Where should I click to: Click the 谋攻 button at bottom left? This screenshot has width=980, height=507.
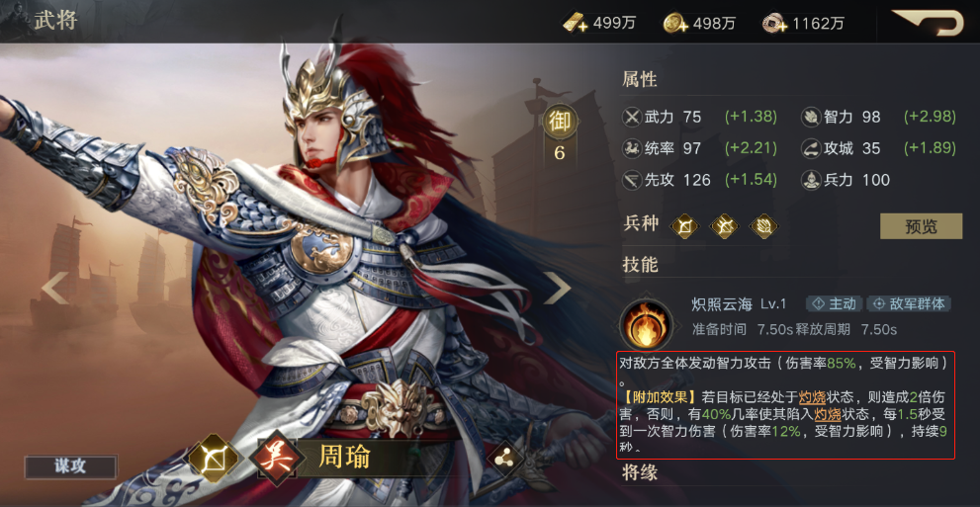pos(70,466)
